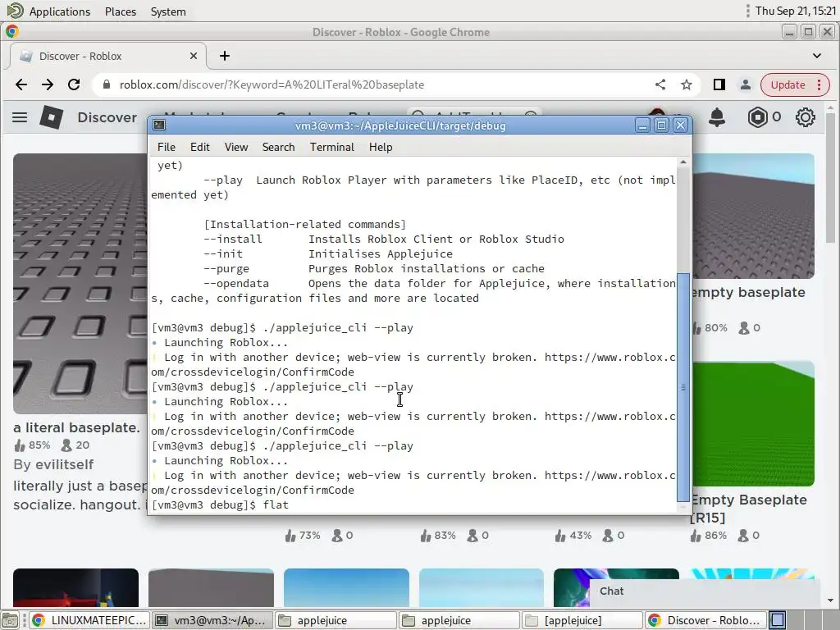Open Robux balance icon

pos(757,117)
